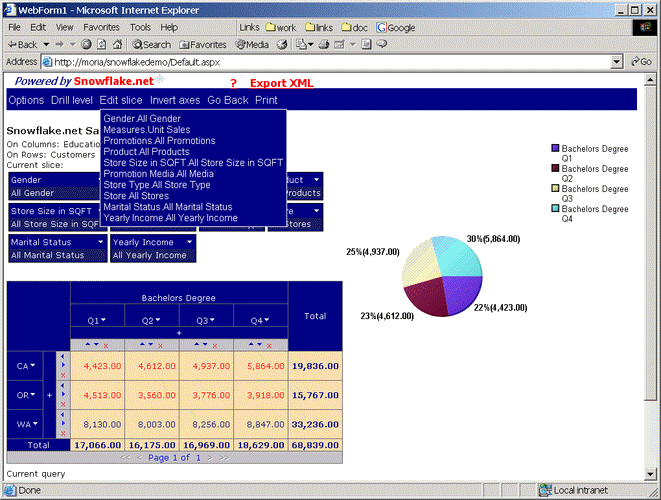Open the CA row dropdown

[33, 365]
